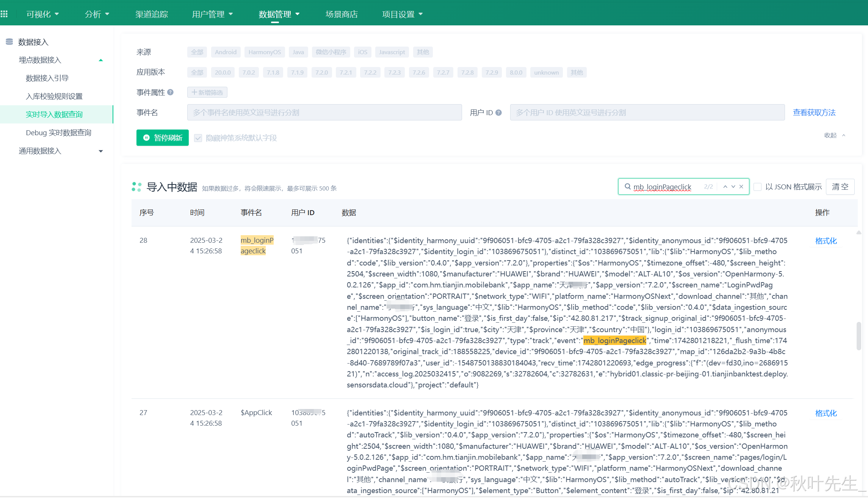This screenshot has width=868, height=498.
Task: Click the 暂停刷新 button
Action: click(x=163, y=138)
